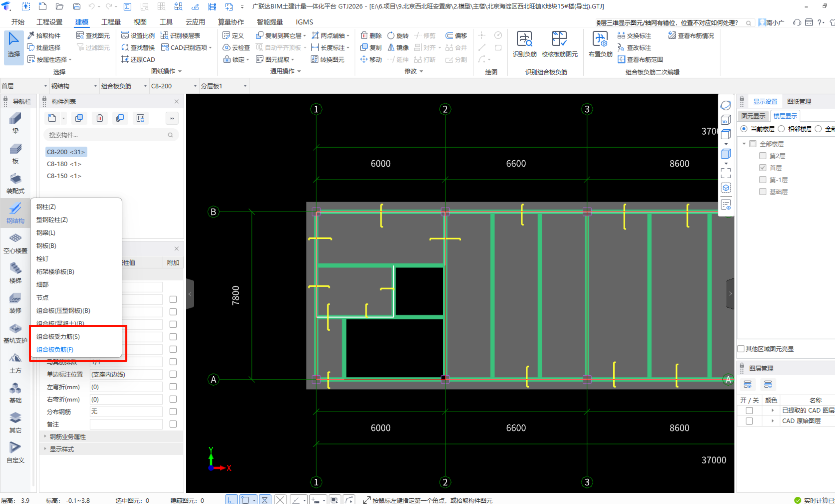Click the 查看布筋范围 button
The width and height of the screenshot is (835, 504).
640,60
